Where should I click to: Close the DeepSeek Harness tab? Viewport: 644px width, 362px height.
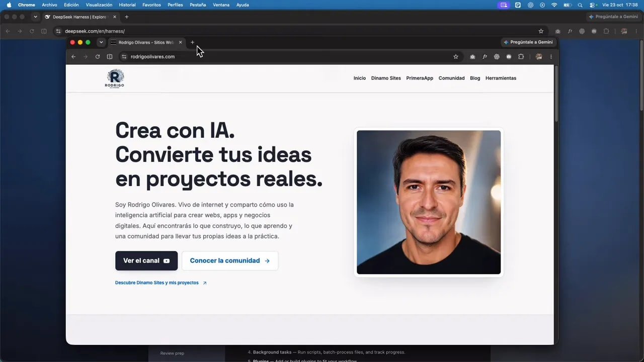(x=114, y=17)
